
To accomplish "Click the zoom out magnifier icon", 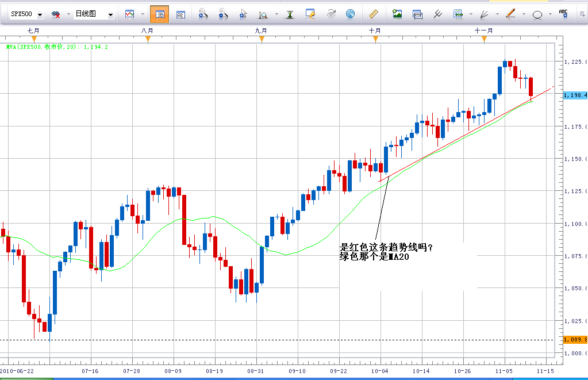I will click(223, 14).
